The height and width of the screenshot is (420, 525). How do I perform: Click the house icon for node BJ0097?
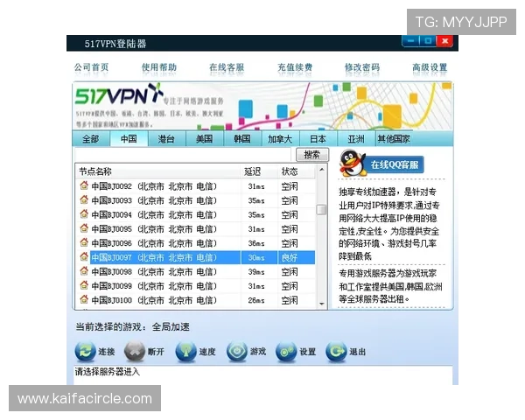(x=84, y=257)
